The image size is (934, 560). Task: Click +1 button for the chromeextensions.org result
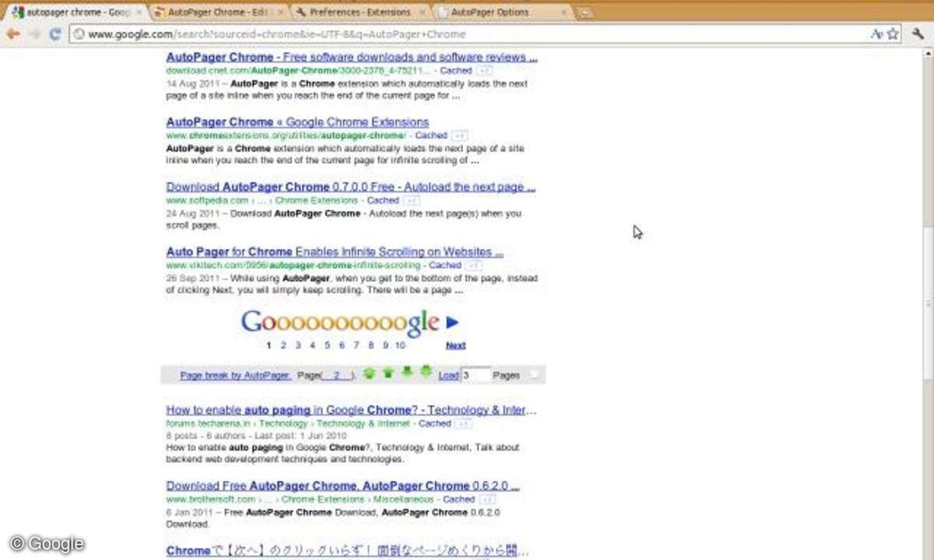pyautogui.click(x=460, y=135)
